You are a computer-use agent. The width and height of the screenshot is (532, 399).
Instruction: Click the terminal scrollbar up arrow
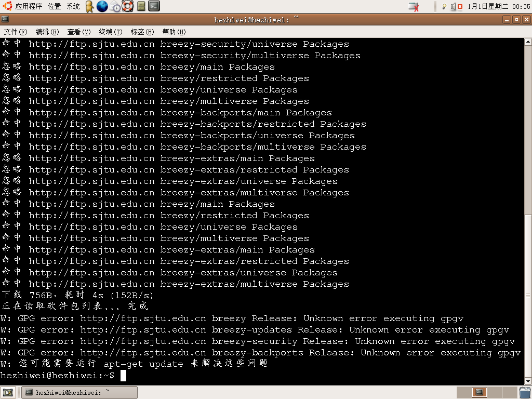coord(528,42)
